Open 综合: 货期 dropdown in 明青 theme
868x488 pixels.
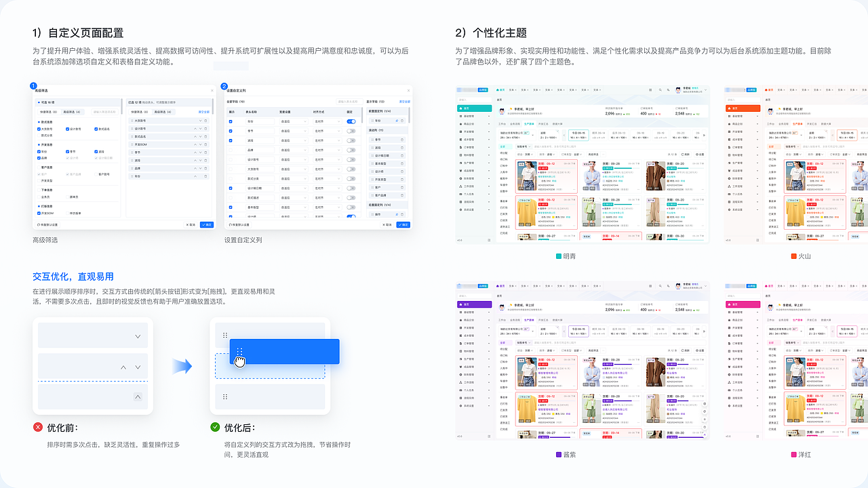(526, 155)
